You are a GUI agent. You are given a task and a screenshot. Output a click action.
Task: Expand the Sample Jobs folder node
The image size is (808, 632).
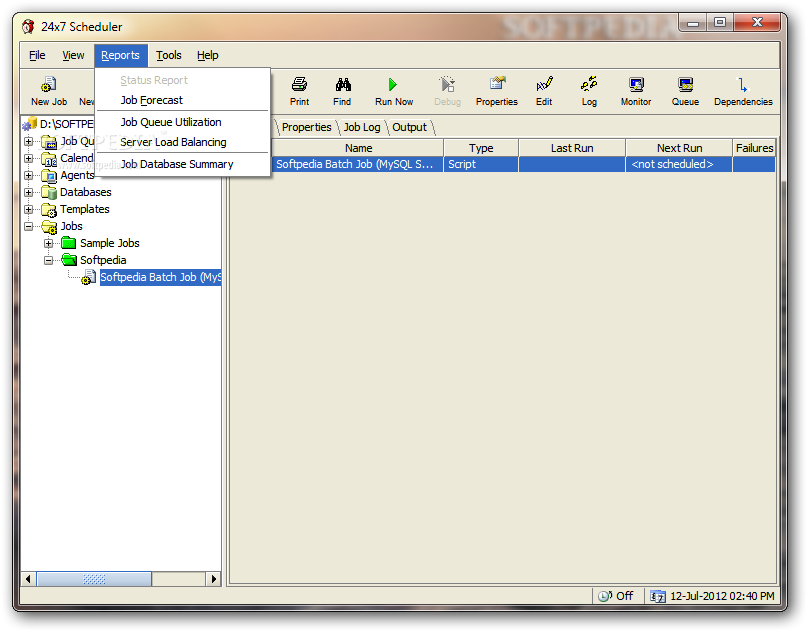pos(48,243)
